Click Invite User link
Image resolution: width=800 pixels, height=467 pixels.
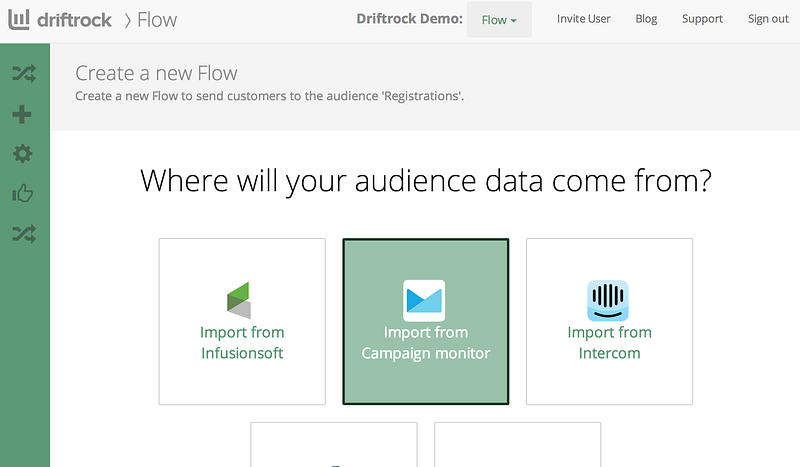tap(584, 19)
